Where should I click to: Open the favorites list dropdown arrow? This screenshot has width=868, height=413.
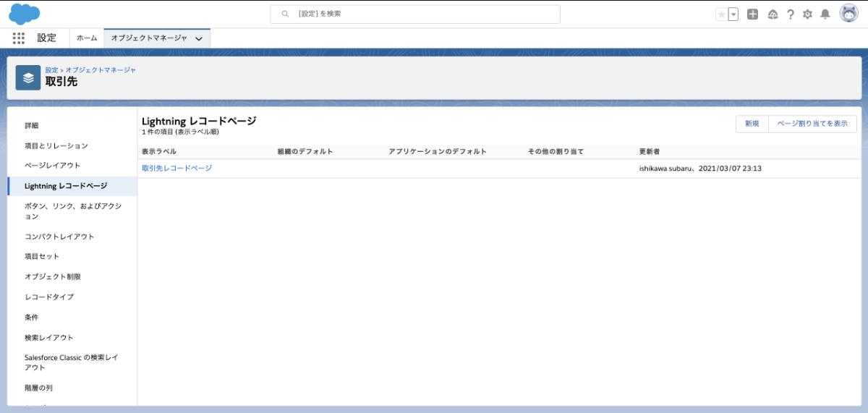(x=733, y=14)
